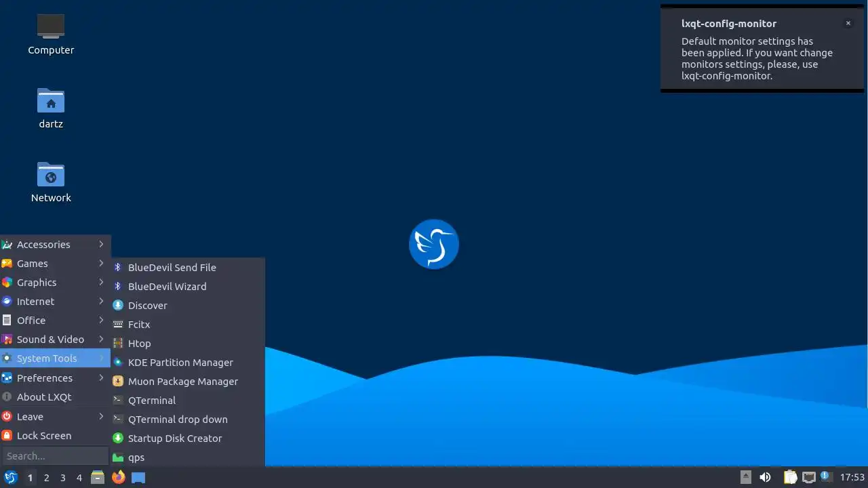
Task: Select the Network desktop icon
Action: point(51,182)
